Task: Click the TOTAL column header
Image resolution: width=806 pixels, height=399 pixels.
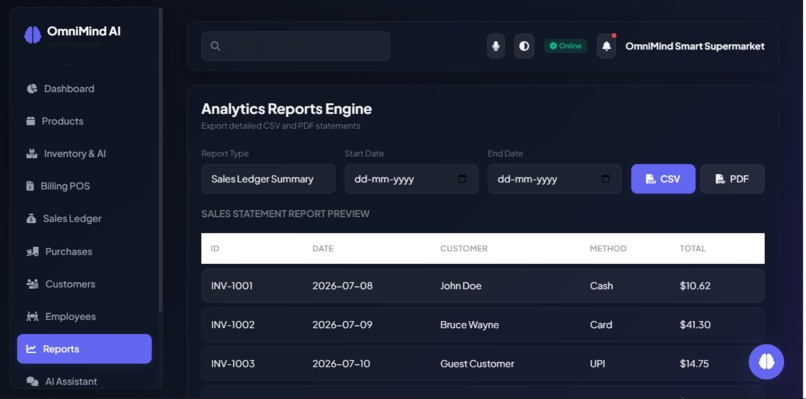Action: tap(692, 248)
